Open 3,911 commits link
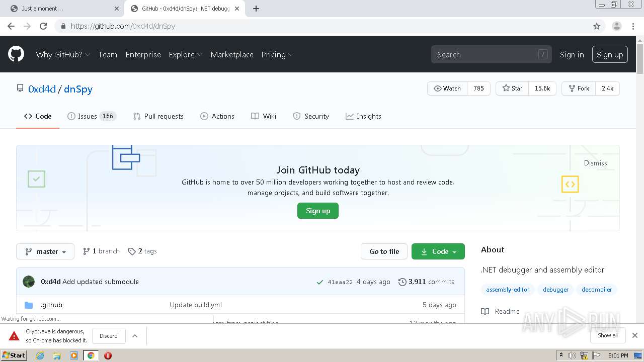 (426, 282)
